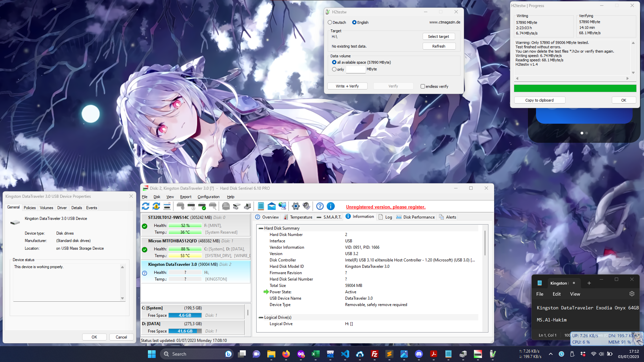Click the Refresh button in H2testw
The height and width of the screenshot is (362, 644).
point(438,46)
